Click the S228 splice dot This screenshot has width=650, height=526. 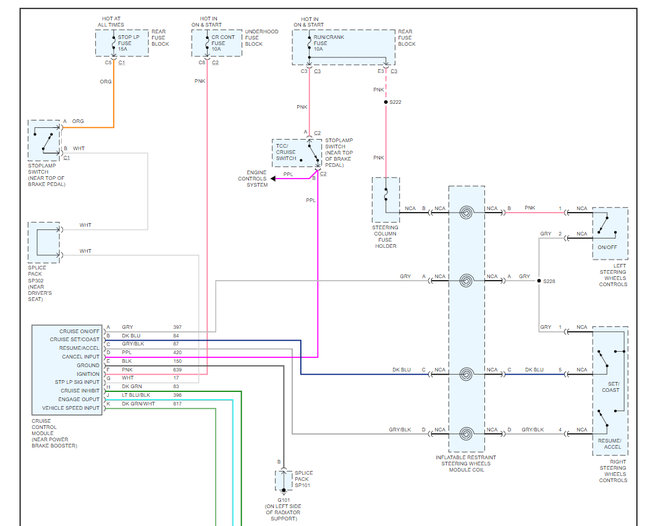pos(539,281)
